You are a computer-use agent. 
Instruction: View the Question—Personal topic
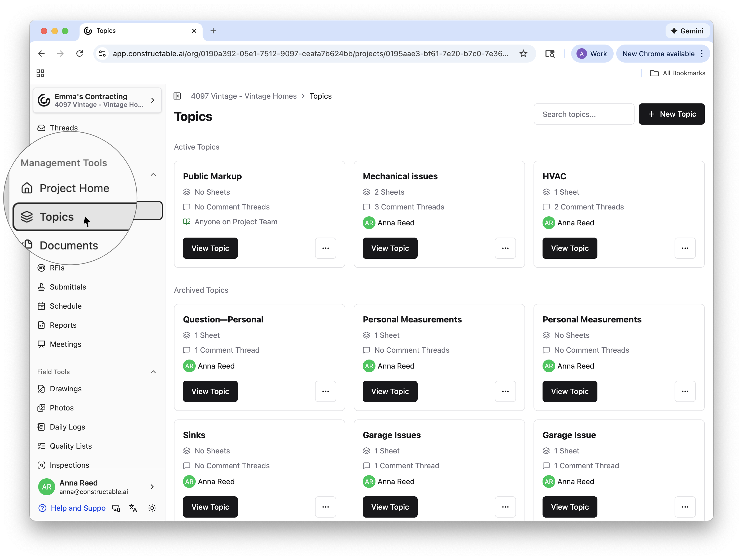210,391
